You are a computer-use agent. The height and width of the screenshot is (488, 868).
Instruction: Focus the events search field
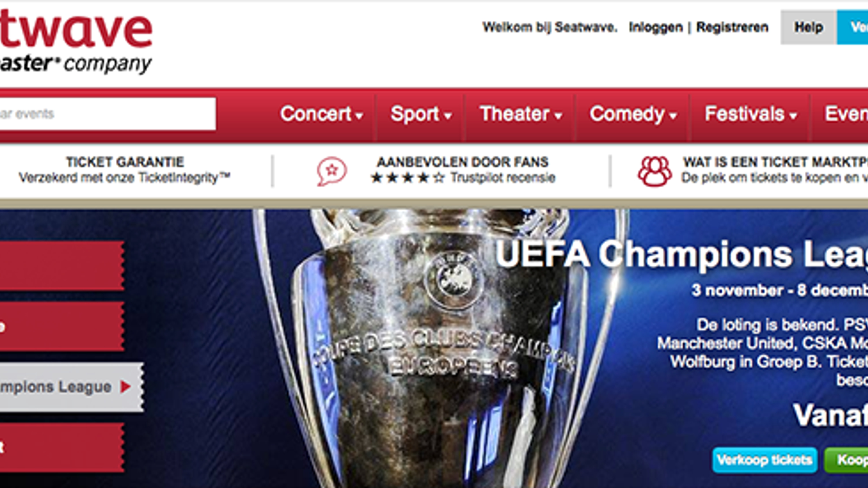pos(108,114)
